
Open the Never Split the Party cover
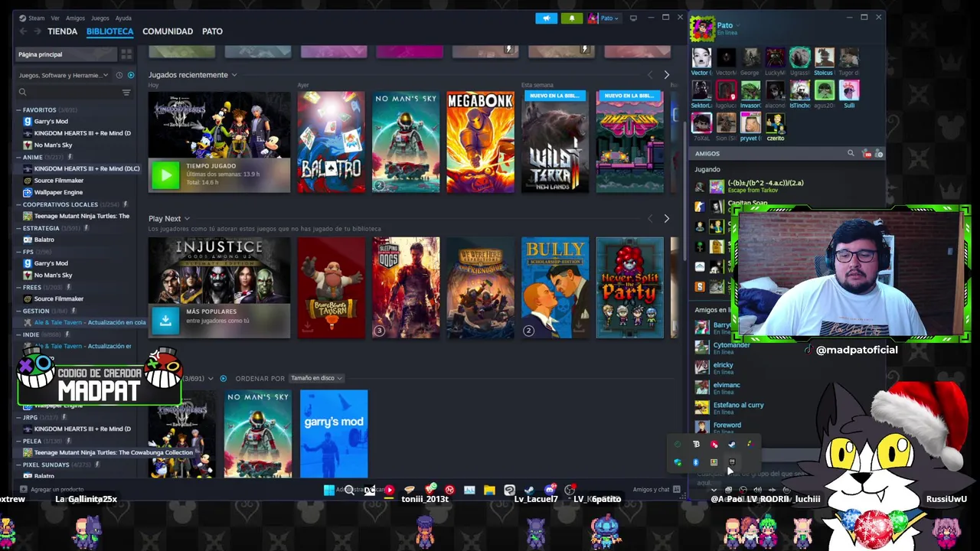[x=629, y=288]
